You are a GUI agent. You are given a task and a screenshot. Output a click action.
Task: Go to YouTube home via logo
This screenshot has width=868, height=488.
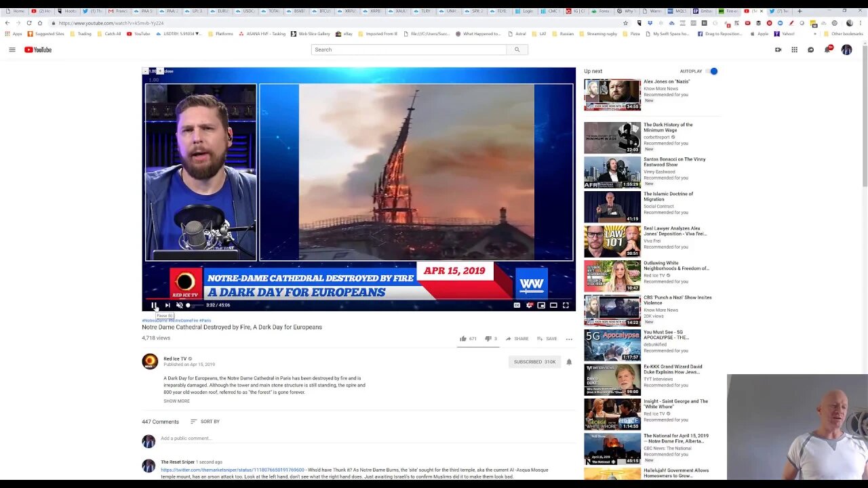coord(38,49)
